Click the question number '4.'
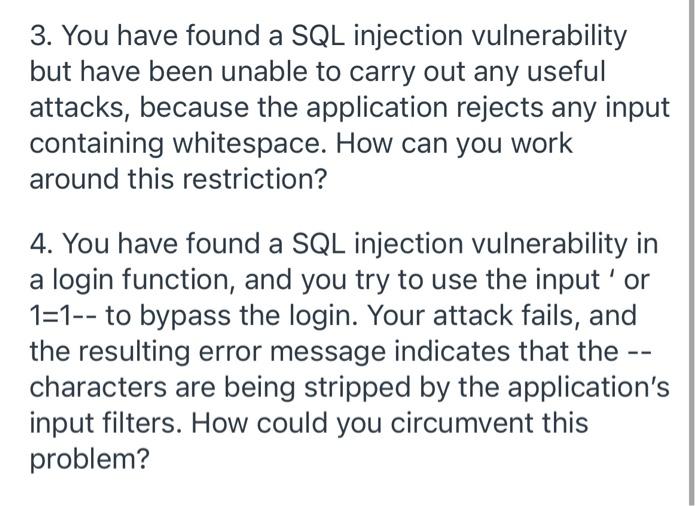The image size is (700, 506). (x=43, y=244)
